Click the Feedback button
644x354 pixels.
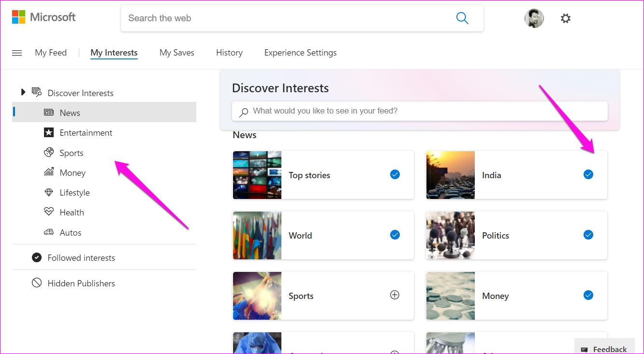click(604, 349)
